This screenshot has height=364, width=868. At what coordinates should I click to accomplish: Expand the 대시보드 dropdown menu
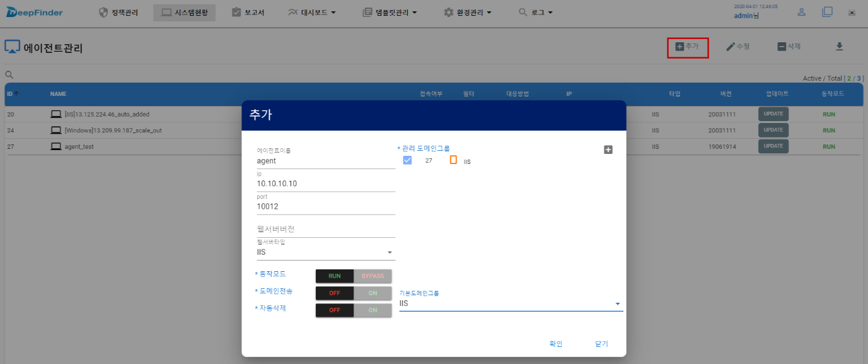[311, 13]
